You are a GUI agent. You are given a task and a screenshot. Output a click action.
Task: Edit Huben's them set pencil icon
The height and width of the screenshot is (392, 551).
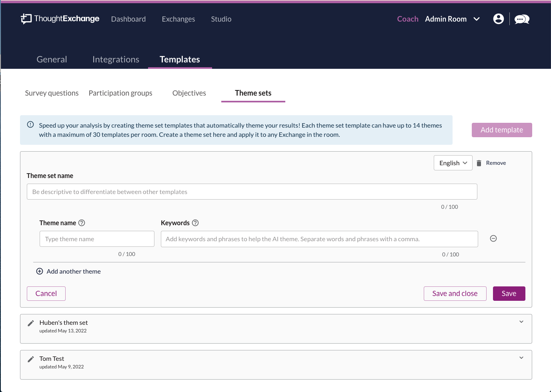click(x=31, y=323)
